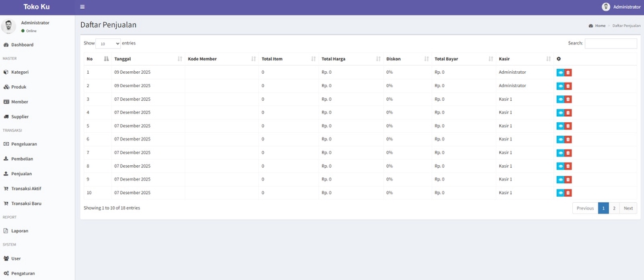Open the Show entries count dropdown

pyautogui.click(x=107, y=44)
